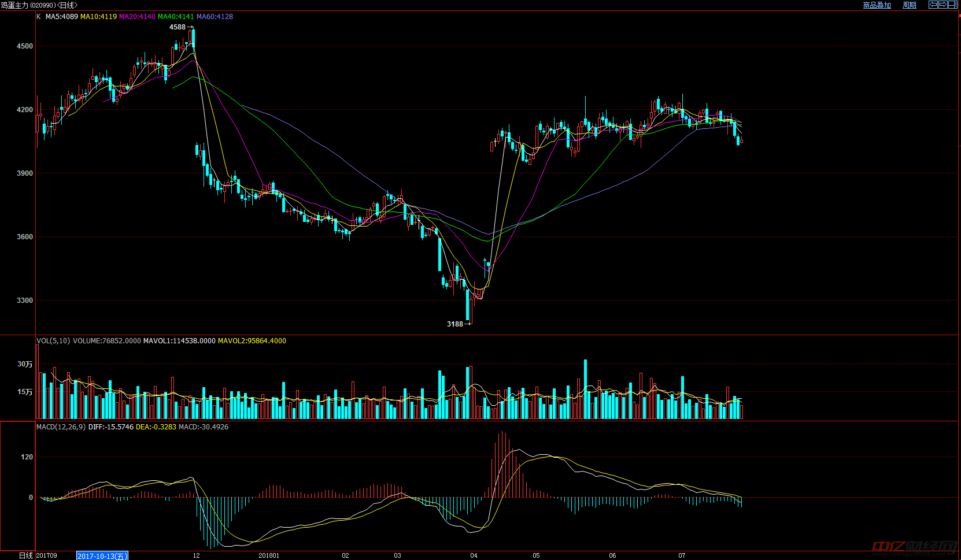This screenshot has width=961, height=560.
Task: Click the VOLUME:76852.0000 value
Action: click(x=107, y=341)
